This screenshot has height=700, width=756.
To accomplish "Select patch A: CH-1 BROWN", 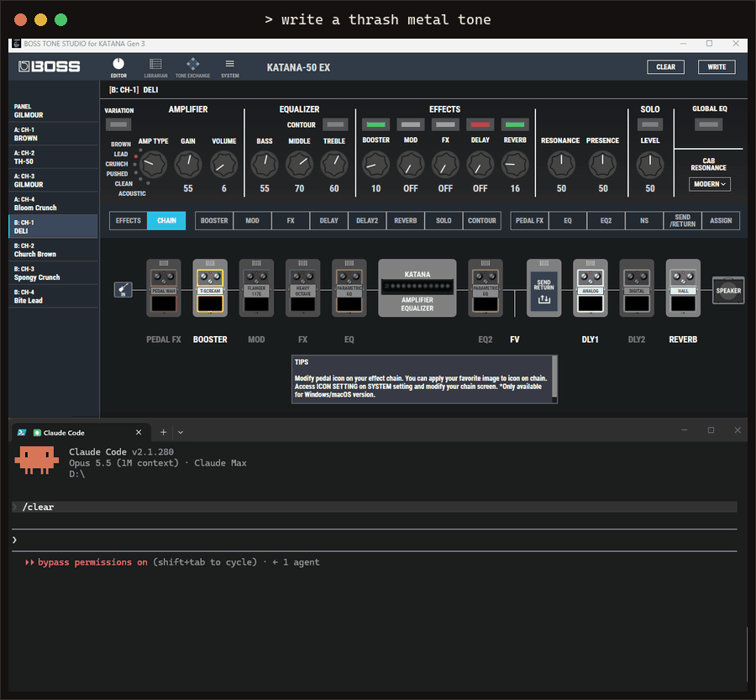I will 53,134.
